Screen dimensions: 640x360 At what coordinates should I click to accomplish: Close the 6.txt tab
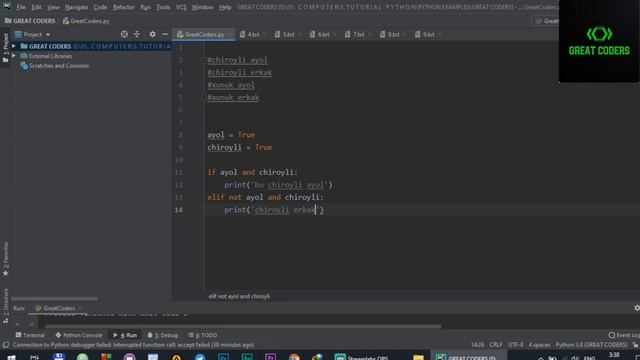pyautogui.click(x=335, y=35)
